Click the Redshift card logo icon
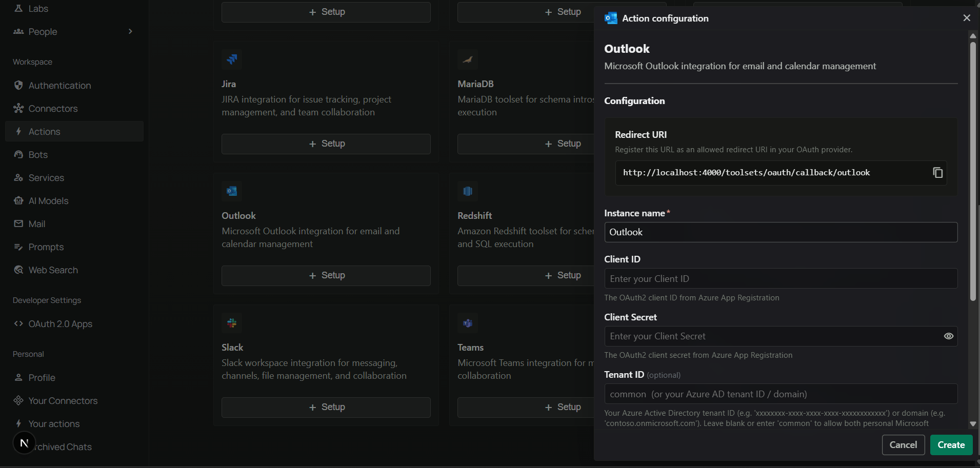Image resolution: width=980 pixels, height=468 pixels. 468,191
